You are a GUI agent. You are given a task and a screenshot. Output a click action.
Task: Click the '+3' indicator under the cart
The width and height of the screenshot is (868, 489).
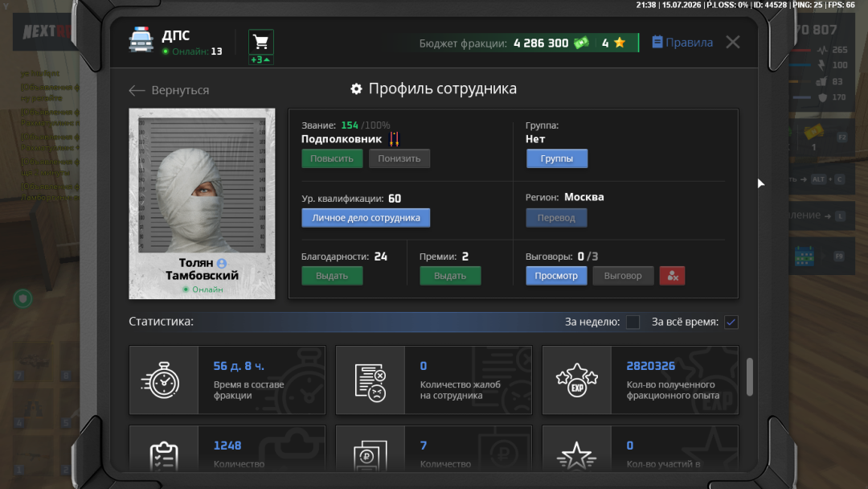point(260,60)
